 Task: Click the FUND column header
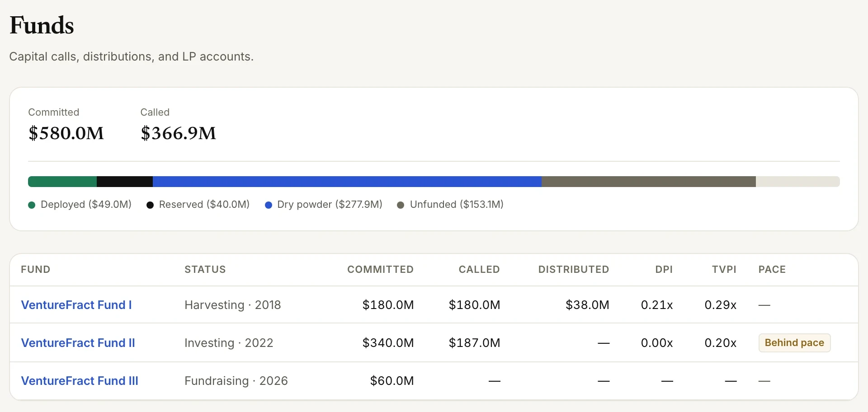tap(36, 270)
